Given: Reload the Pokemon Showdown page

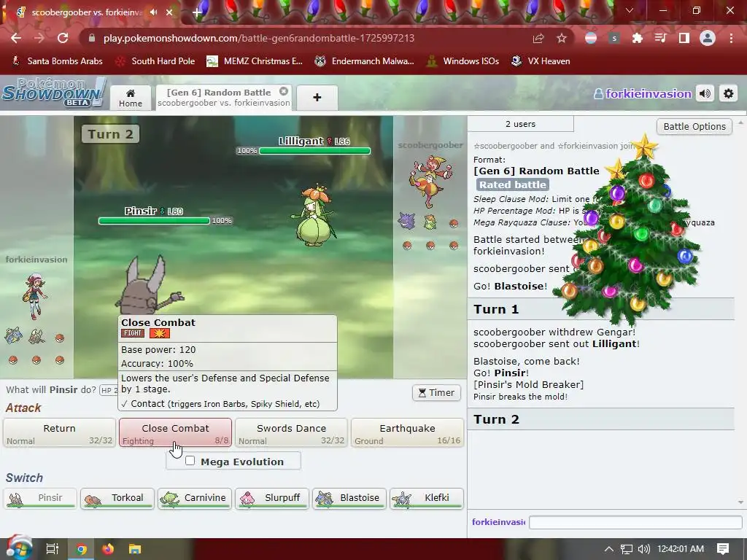Looking at the screenshot, I should click(x=63, y=38).
